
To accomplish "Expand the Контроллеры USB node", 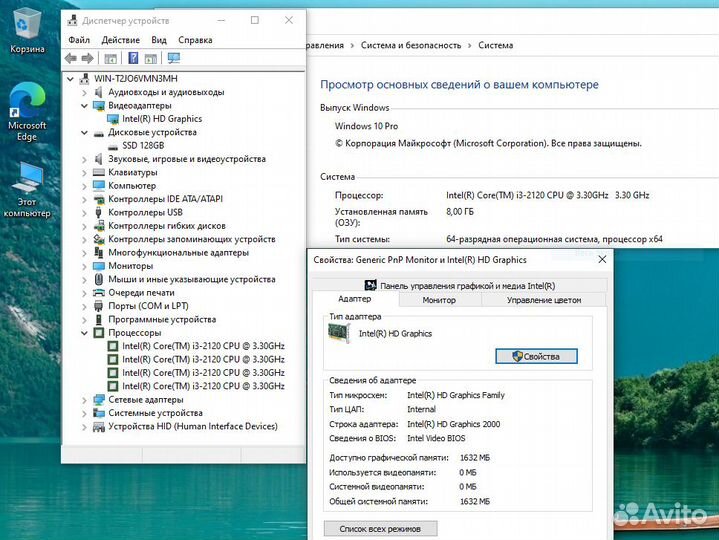I will (x=84, y=213).
